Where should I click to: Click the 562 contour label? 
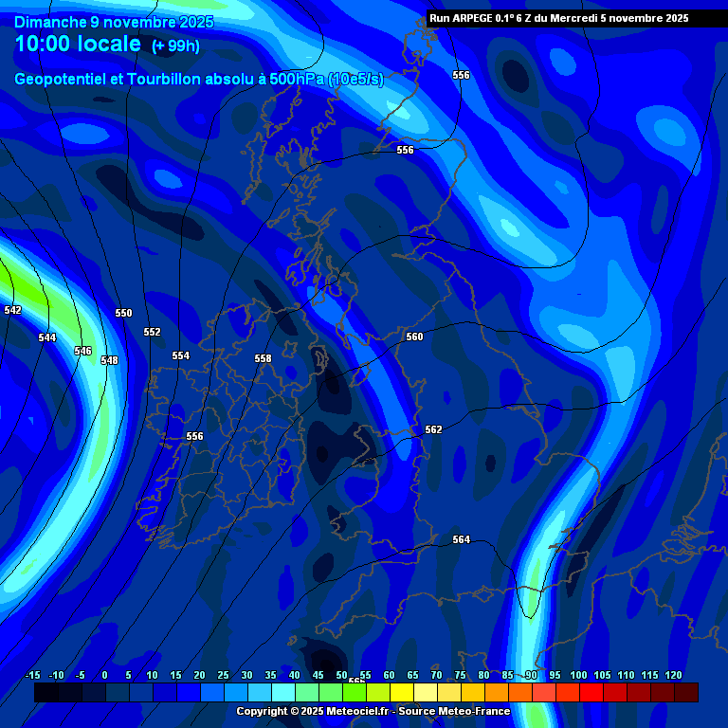click(433, 429)
